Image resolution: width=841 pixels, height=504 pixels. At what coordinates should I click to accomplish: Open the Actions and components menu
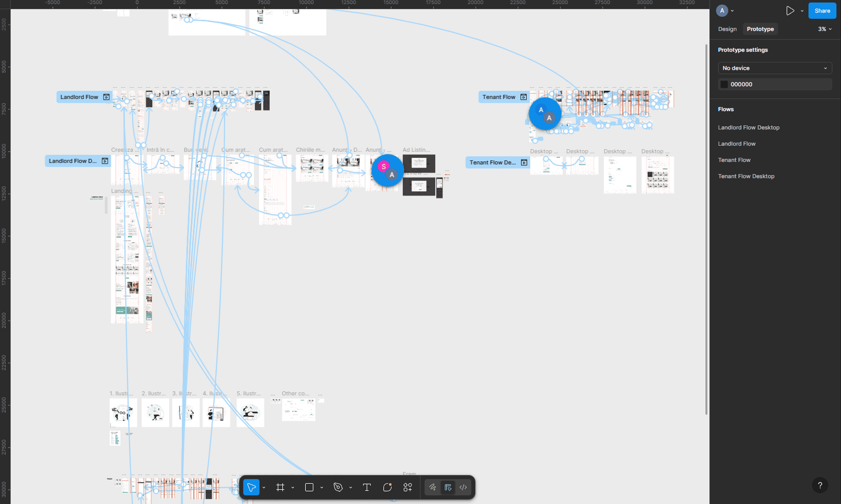pyautogui.click(x=408, y=487)
